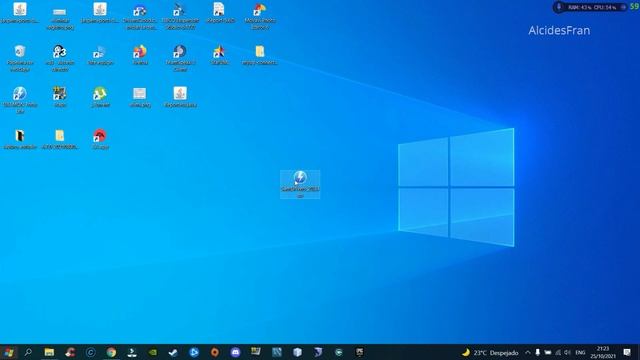Open the network Wi-Fi tray icon

pyautogui.click(x=558, y=352)
